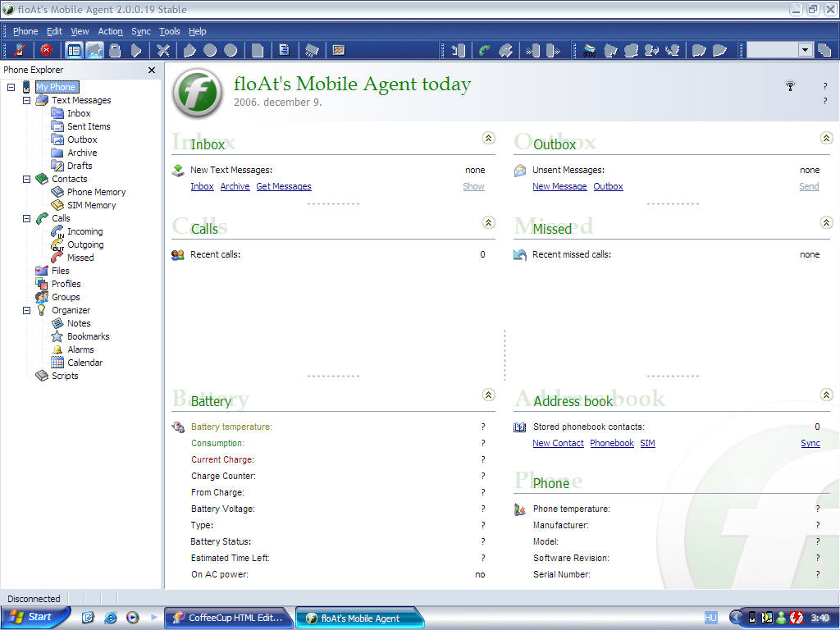Viewport: 840px width, 630px height.
Task: Click the red X cancel icon in toolbar
Action: (x=46, y=50)
